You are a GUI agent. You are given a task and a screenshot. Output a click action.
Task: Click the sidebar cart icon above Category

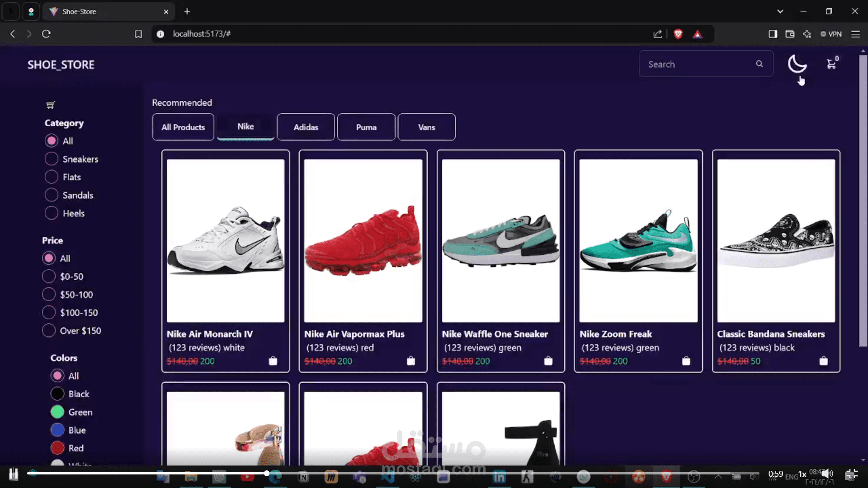coord(51,105)
